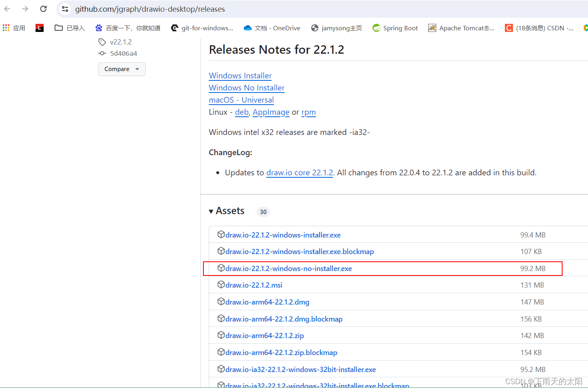This screenshot has height=389, width=588.
Task: Click the macOS - Universal link
Action: click(241, 100)
